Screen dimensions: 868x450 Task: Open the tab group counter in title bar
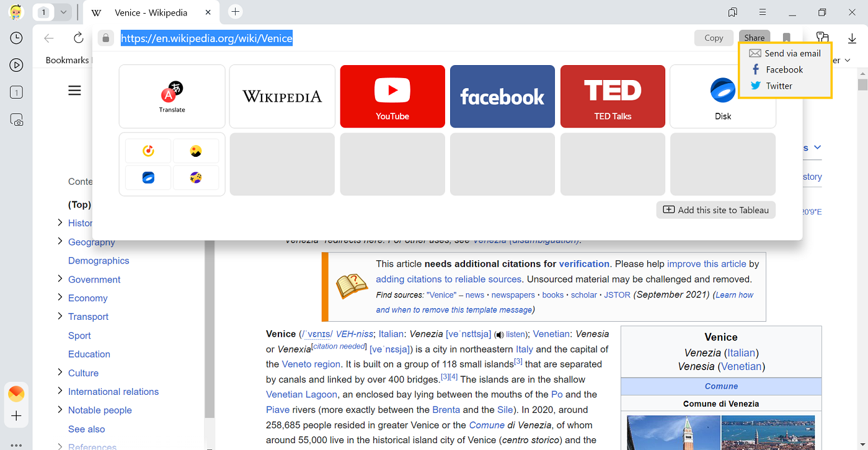(43, 12)
